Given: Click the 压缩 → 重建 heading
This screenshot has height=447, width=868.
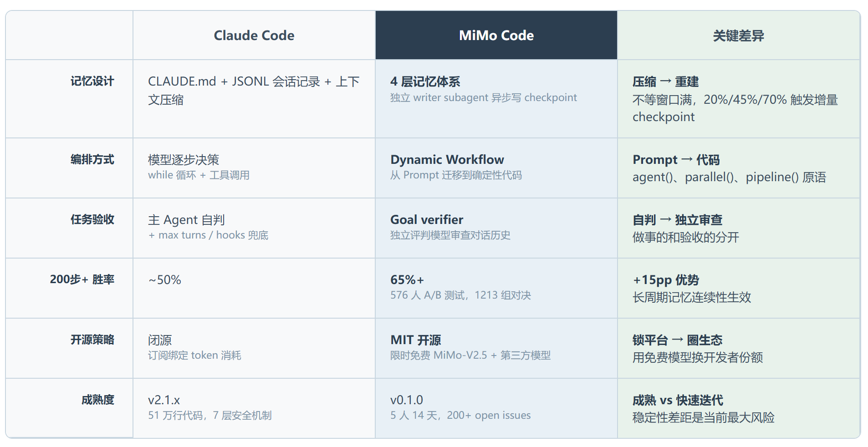Looking at the screenshot, I should click(x=665, y=81).
